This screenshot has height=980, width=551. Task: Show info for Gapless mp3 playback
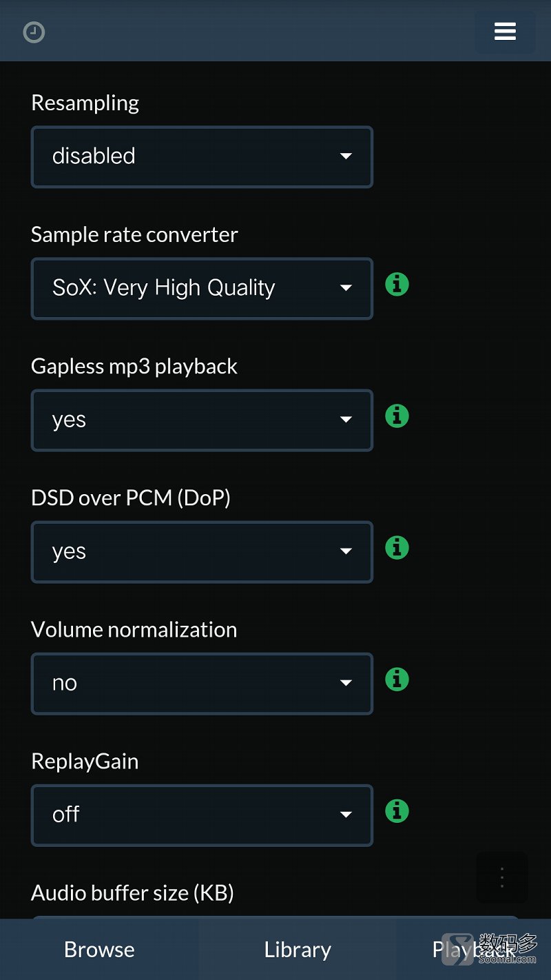[396, 416]
